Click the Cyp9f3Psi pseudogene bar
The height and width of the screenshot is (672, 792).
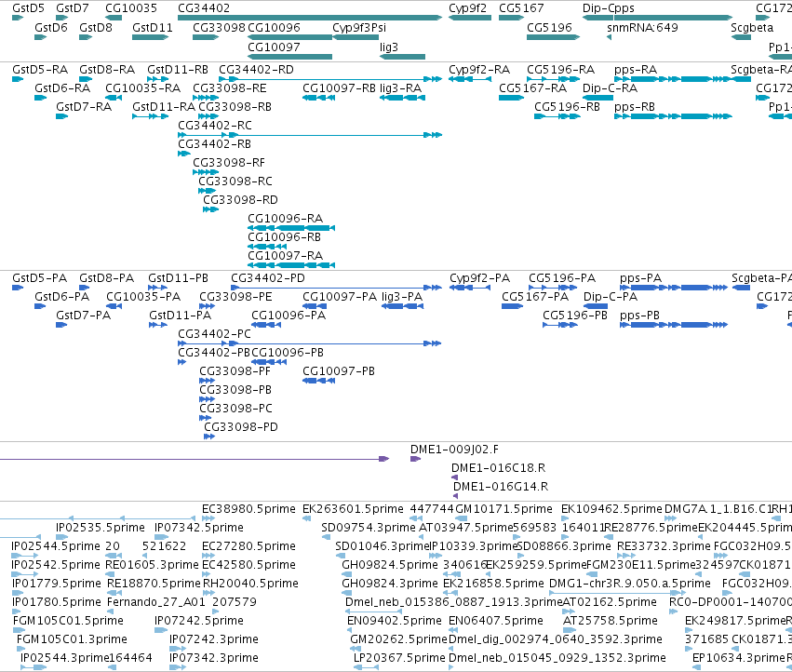pos(356,37)
